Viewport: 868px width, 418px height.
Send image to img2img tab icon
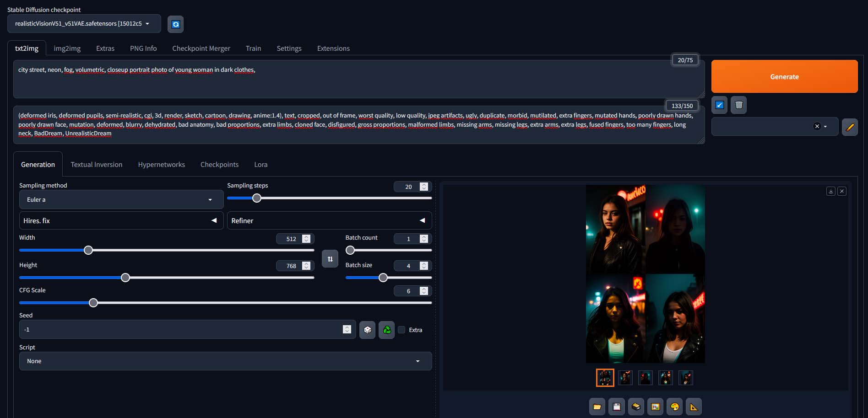tap(656, 407)
